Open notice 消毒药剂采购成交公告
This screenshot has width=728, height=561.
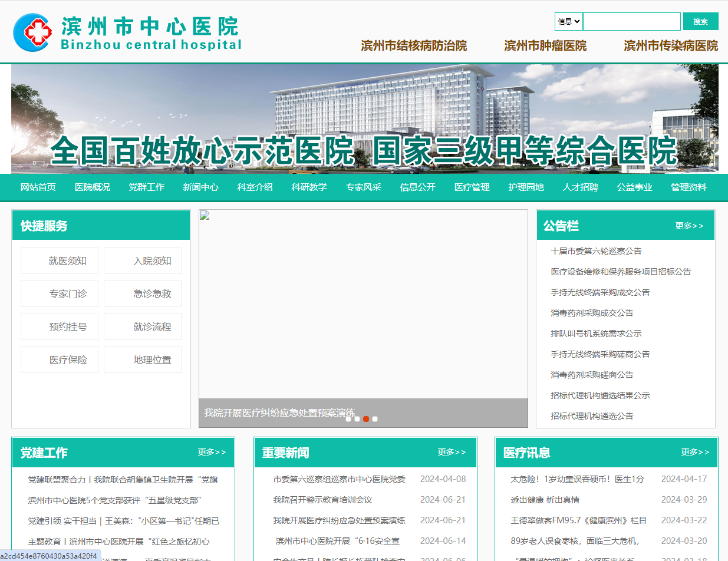592,313
